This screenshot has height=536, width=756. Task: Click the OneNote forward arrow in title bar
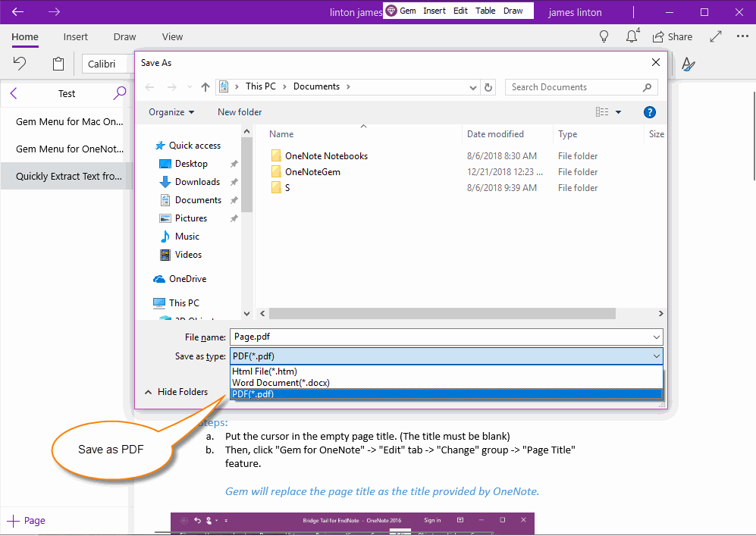tap(54, 11)
